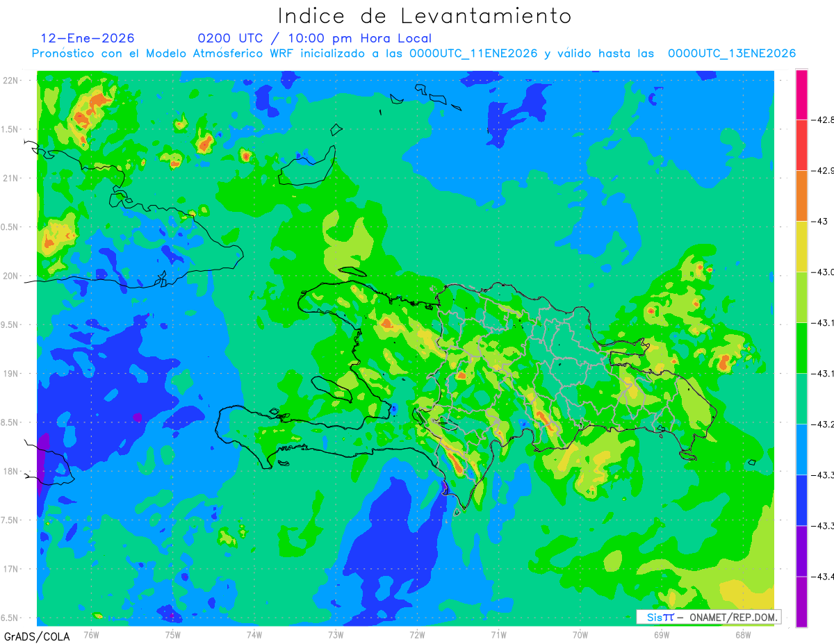834x644 pixels.
Task: Click the magenta swatch at the colorbar top
Action: [x=801, y=94]
